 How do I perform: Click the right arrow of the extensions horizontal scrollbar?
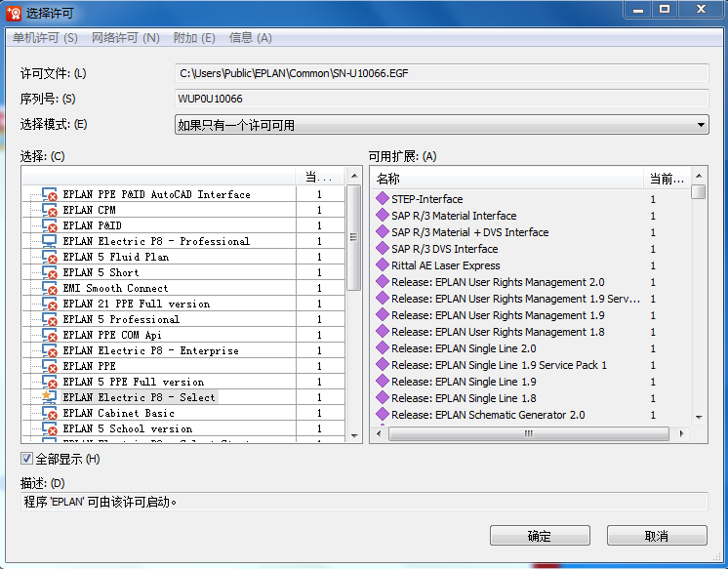click(684, 432)
